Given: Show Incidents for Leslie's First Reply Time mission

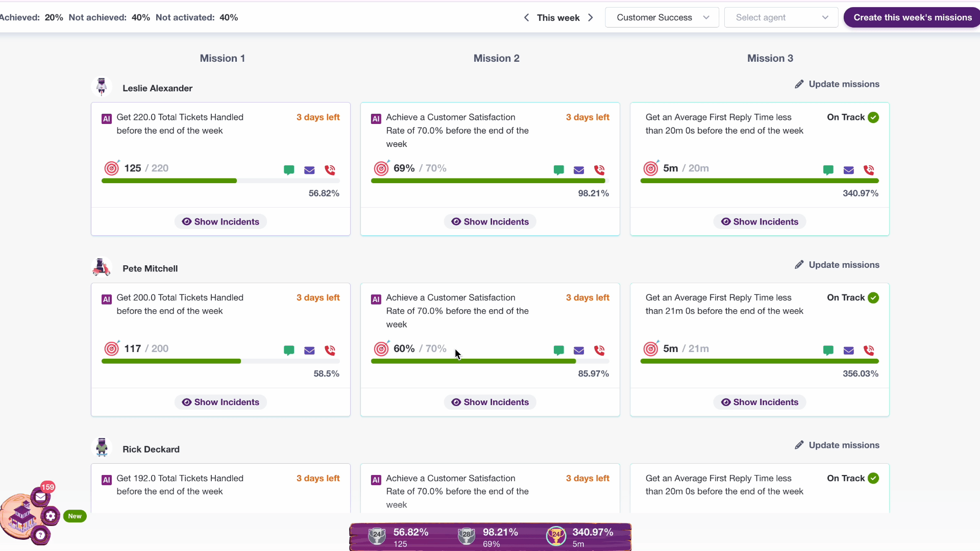Looking at the screenshot, I should pos(759,221).
